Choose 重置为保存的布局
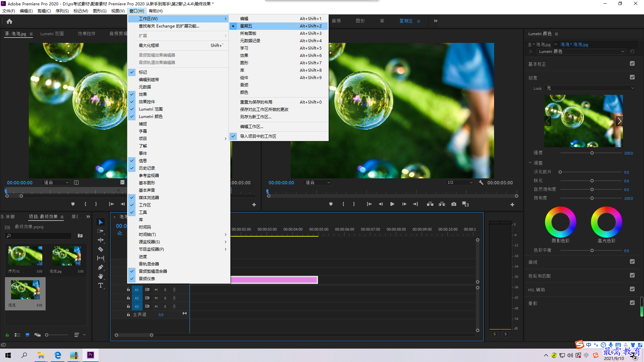This screenshot has height=362, width=644. click(279, 102)
